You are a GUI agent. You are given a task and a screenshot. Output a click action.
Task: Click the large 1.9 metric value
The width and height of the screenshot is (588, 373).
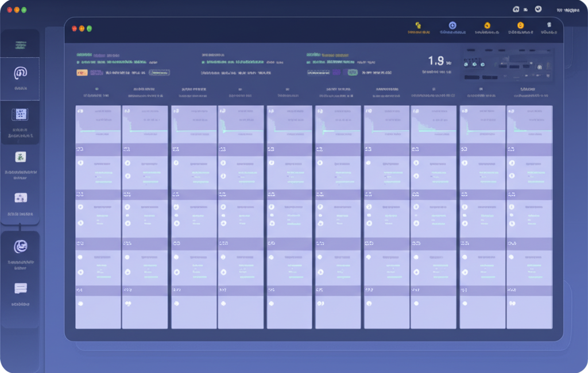[436, 61]
